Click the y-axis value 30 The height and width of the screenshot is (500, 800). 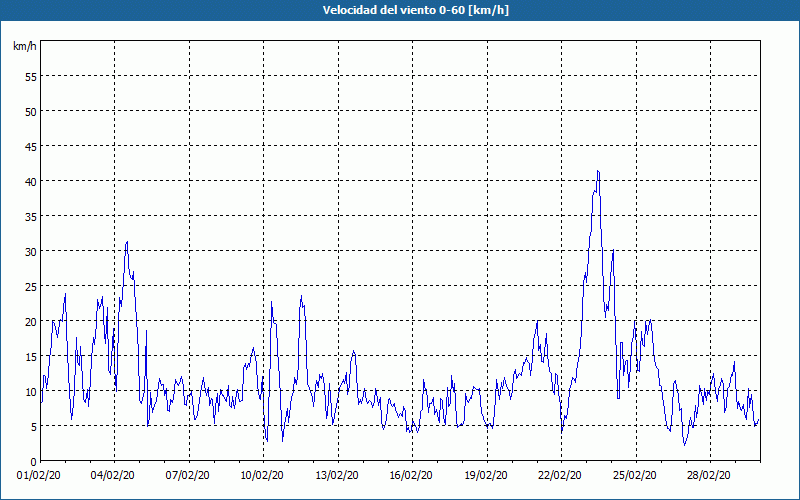coord(31,252)
